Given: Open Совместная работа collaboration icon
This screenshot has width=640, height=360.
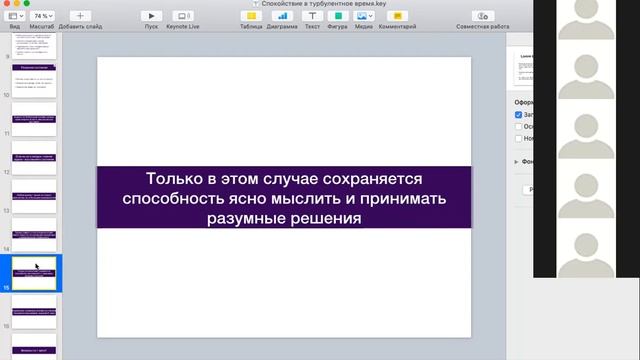Looking at the screenshot, I should click(x=483, y=16).
